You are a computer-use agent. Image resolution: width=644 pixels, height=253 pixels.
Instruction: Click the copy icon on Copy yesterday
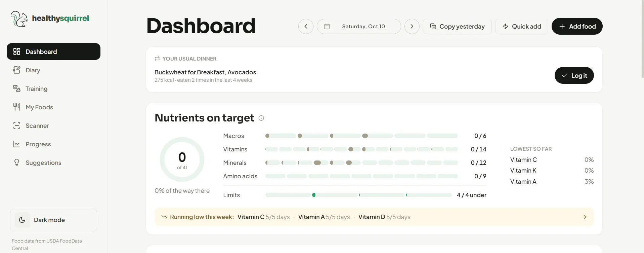coord(433,26)
